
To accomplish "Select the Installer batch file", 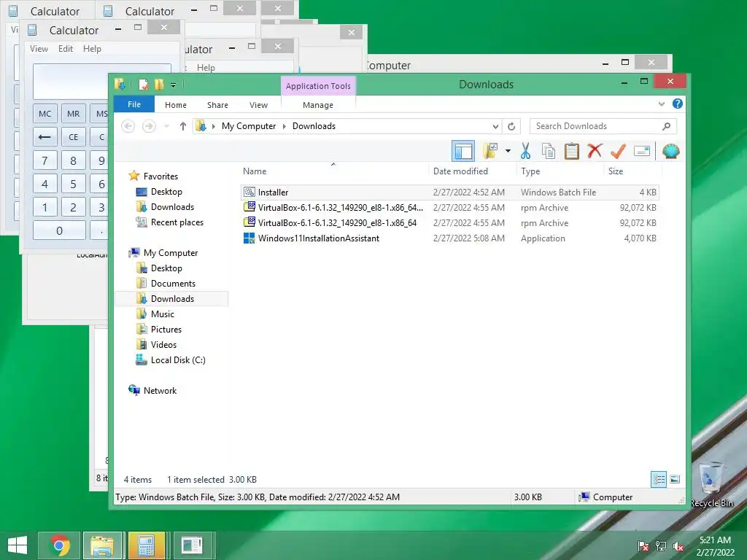I will (x=449, y=192).
